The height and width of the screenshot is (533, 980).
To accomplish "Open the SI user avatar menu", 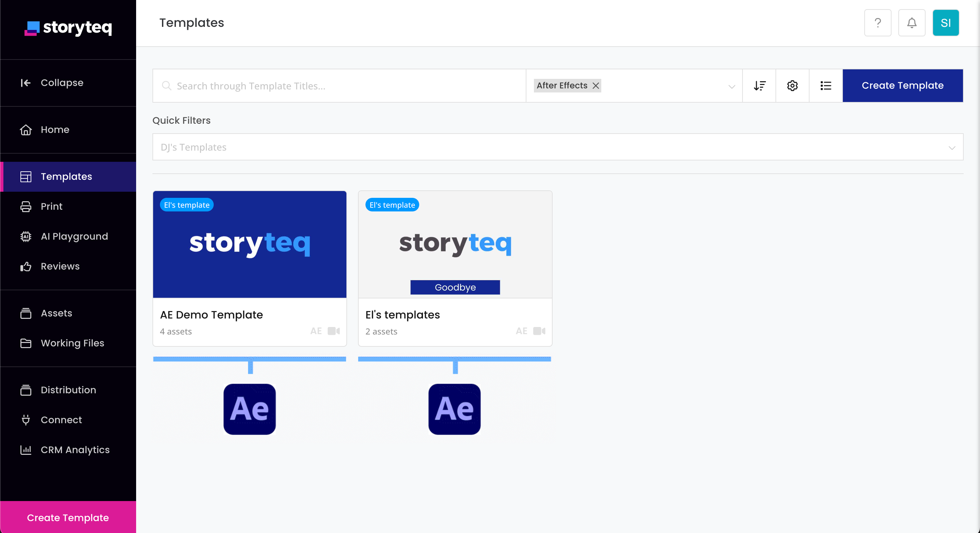I will pos(945,23).
